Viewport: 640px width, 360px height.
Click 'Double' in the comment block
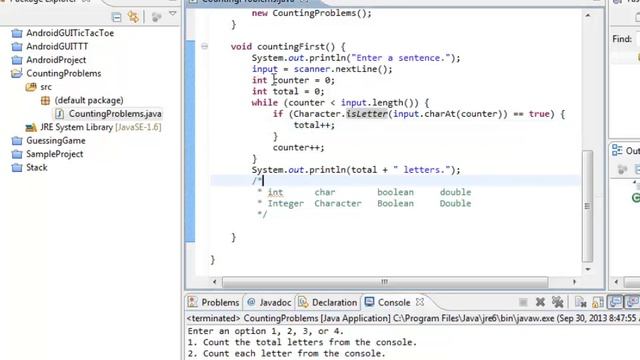point(455,203)
